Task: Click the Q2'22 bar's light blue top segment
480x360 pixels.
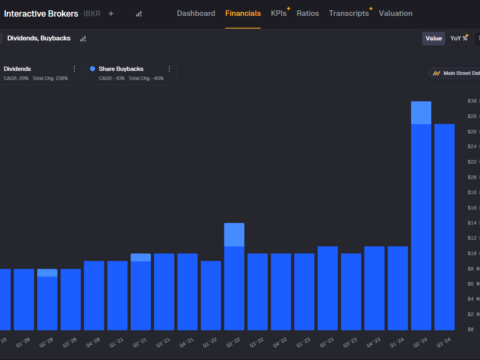Action: [x=234, y=235]
